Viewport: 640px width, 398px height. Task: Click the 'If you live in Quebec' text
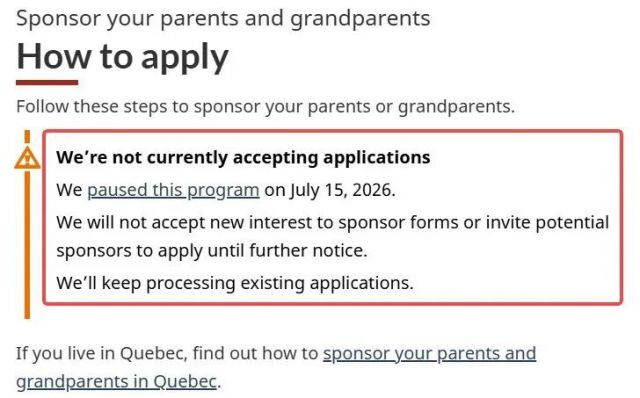(101, 354)
